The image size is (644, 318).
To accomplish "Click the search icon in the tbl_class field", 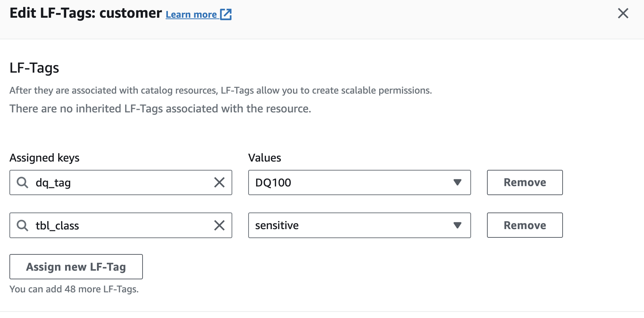I will 22,225.
